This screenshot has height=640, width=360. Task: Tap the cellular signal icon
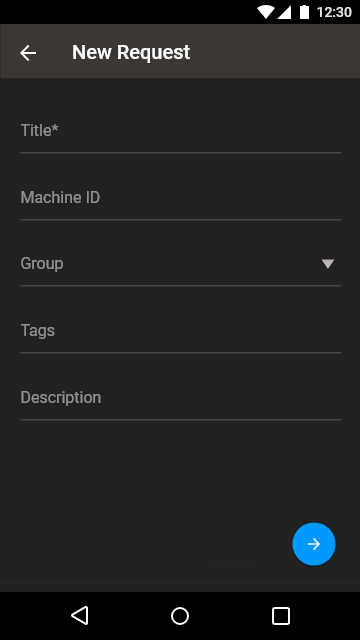284,12
